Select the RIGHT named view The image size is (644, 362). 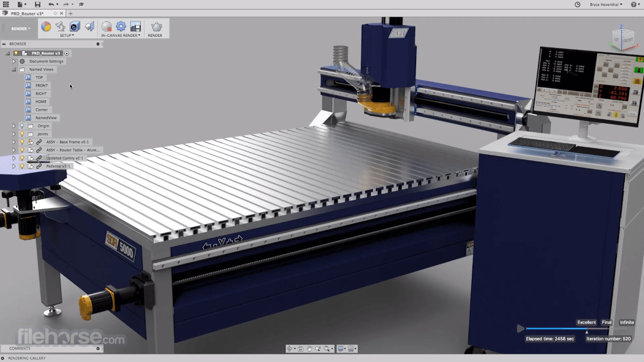pyautogui.click(x=41, y=94)
